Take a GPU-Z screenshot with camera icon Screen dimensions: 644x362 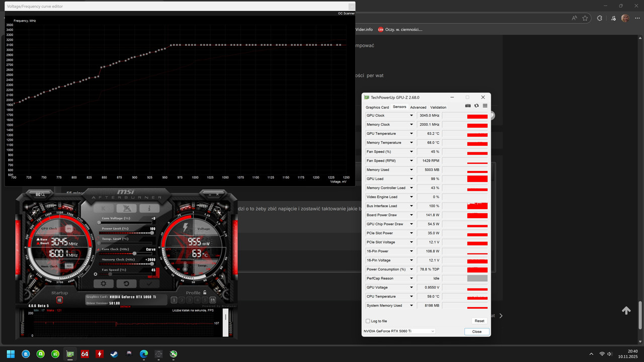click(468, 106)
